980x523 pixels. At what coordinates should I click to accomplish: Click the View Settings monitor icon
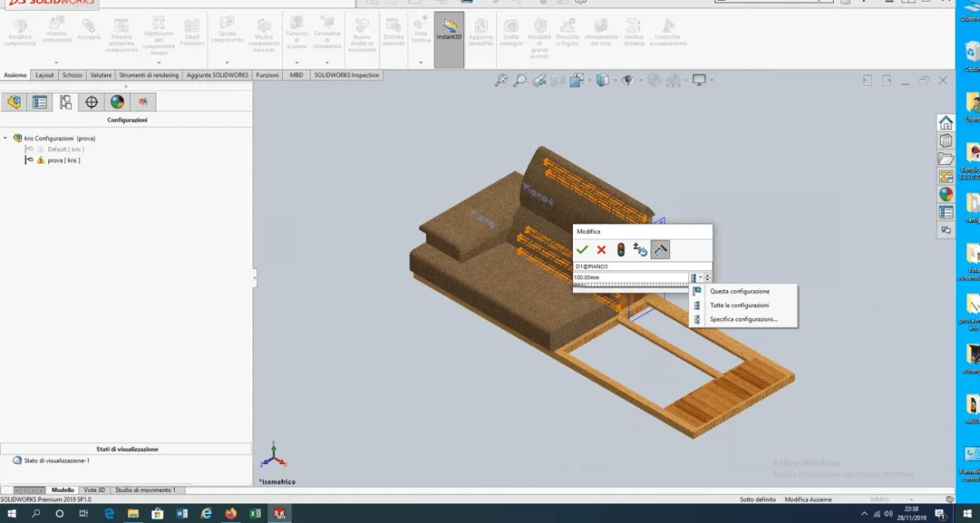(x=699, y=80)
